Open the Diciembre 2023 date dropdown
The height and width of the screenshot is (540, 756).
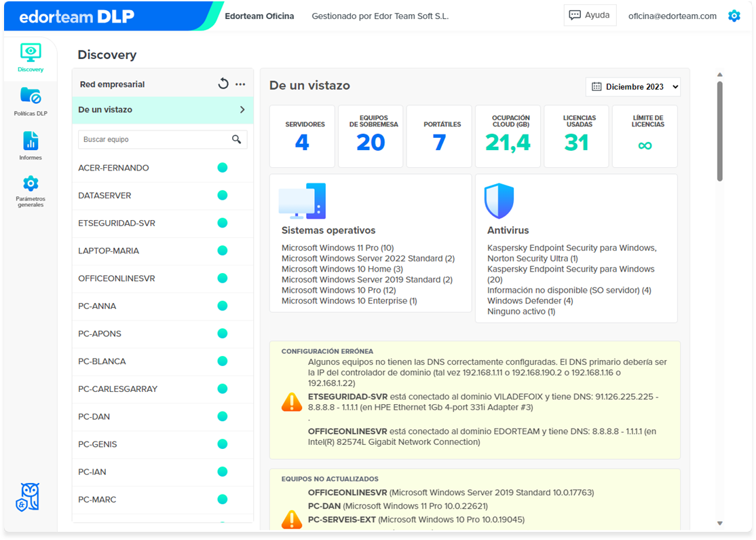pyautogui.click(x=633, y=86)
